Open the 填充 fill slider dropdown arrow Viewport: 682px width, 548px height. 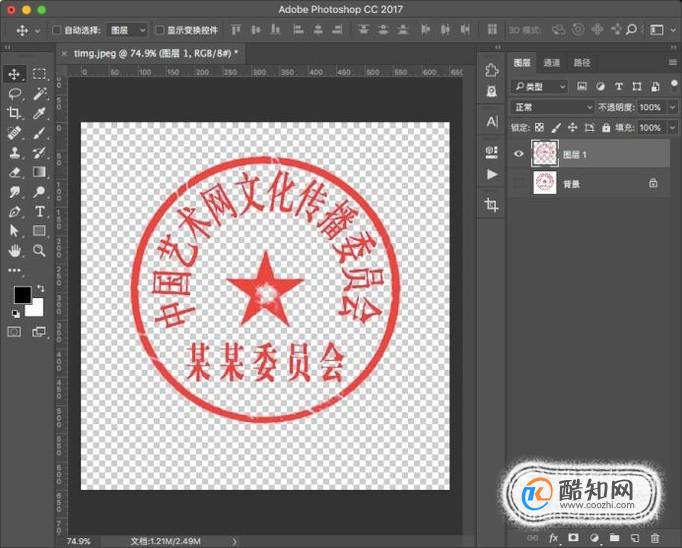pos(672,127)
